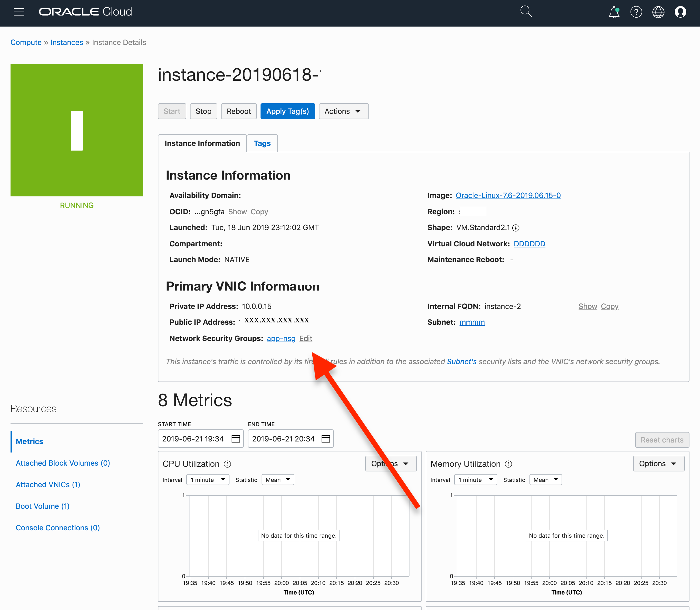This screenshot has width=700, height=610.
Task: Select Attached VNICs in Resources
Action: [48, 484]
